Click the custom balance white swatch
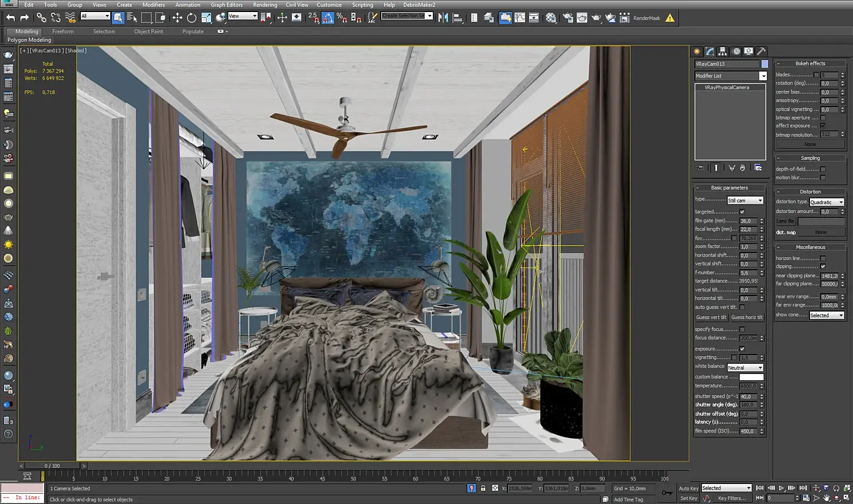The height and width of the screenshot is (504, 853). tap(751, 377)
